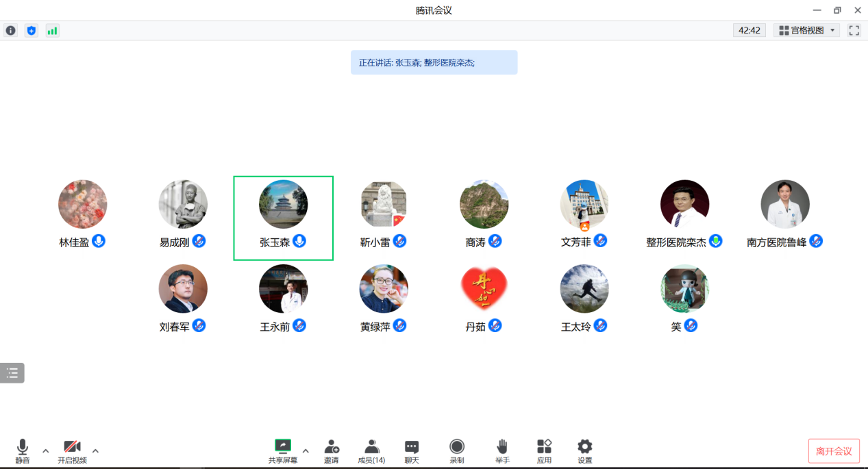Click the meeting info icon

tap(10, 31)
